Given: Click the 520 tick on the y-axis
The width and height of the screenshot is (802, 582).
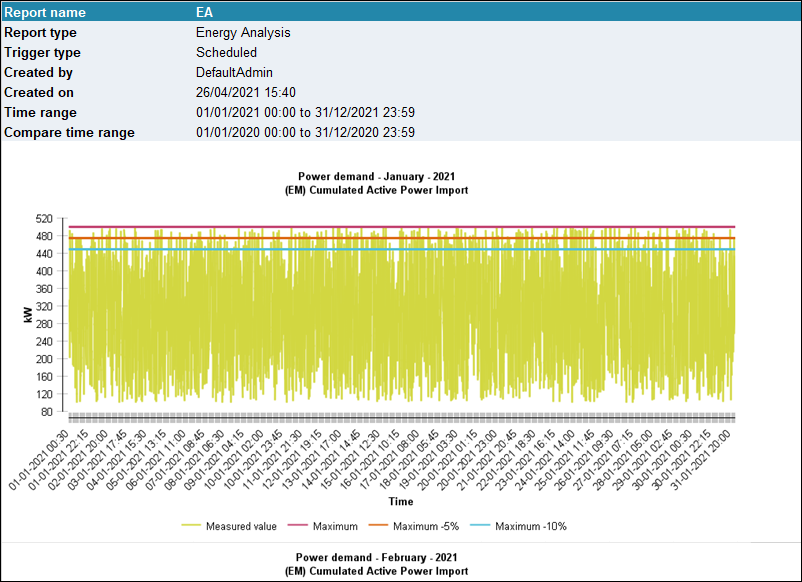Looking at the screenshot, I should [x=45, y=218].
